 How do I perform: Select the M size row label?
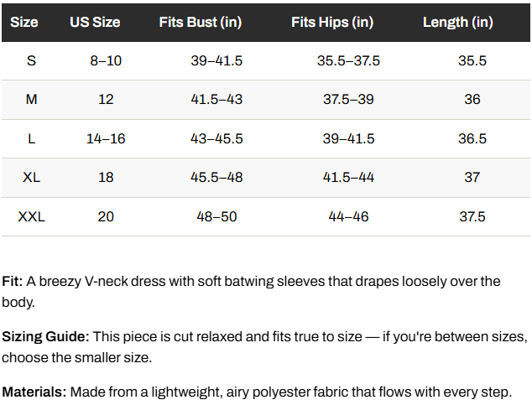pyautogui.click(x=31, y=100)
